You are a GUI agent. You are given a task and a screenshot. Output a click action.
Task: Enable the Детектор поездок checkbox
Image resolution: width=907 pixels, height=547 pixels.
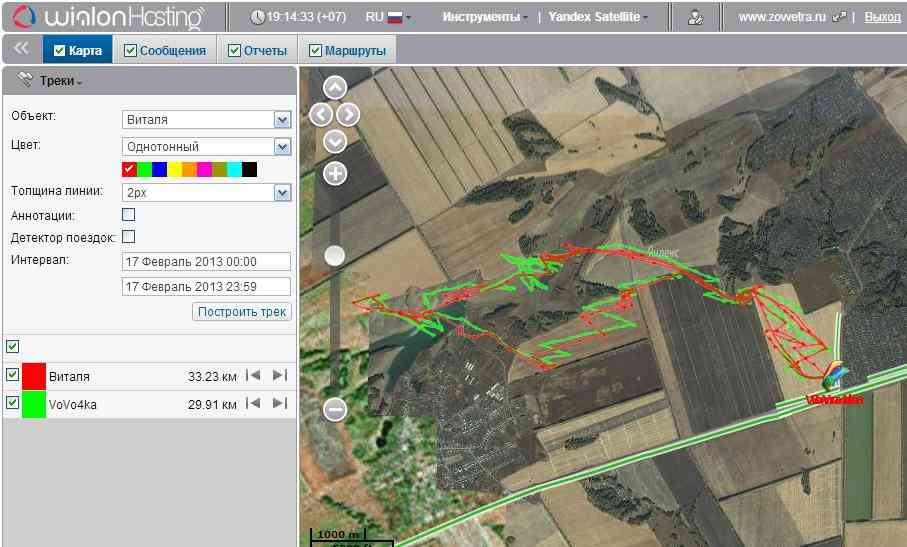click(x=128, y=237)
